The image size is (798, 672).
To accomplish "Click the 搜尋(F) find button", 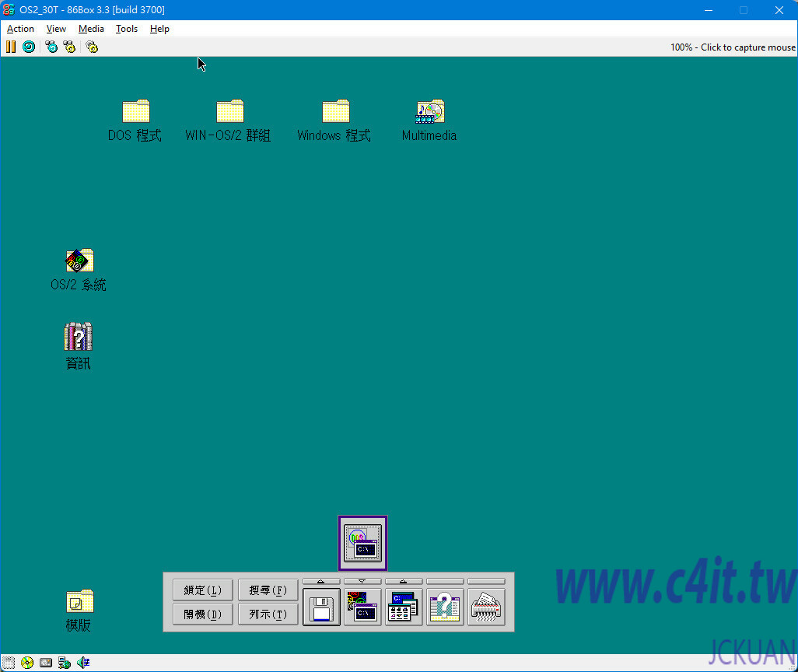I will pos(268,590).
